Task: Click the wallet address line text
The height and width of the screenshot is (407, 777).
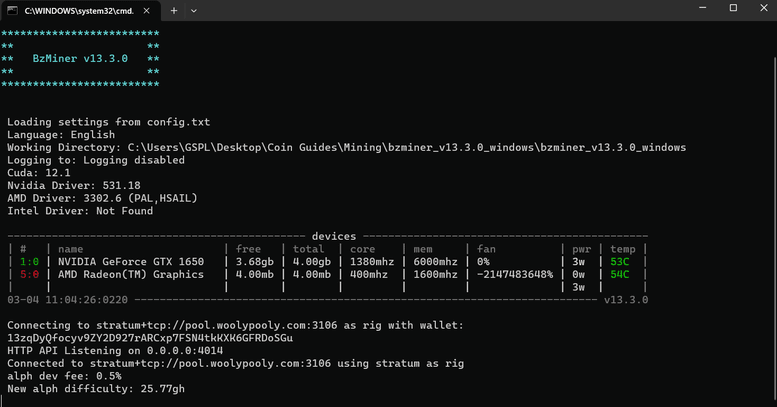Action: pos(150,338)
